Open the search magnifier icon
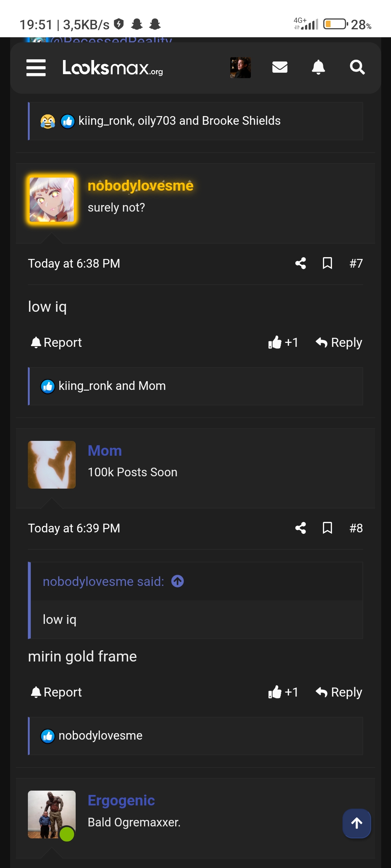This screenshot has height=868, width=391. (357, 67)
